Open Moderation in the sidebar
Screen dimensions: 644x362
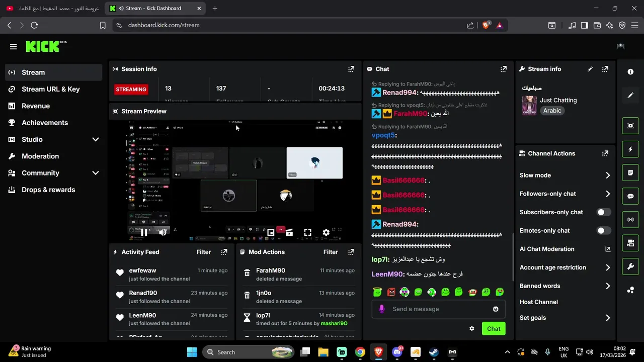pos(54,156)
